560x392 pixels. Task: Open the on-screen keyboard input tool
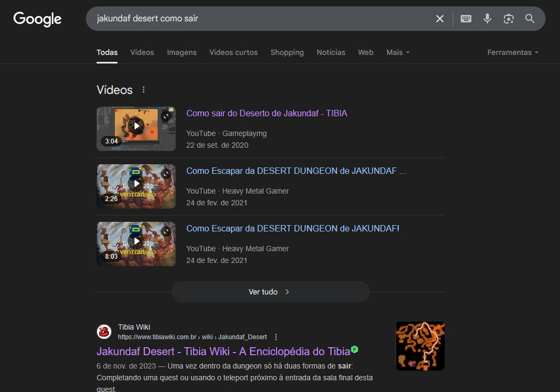[x=466, y=19]
